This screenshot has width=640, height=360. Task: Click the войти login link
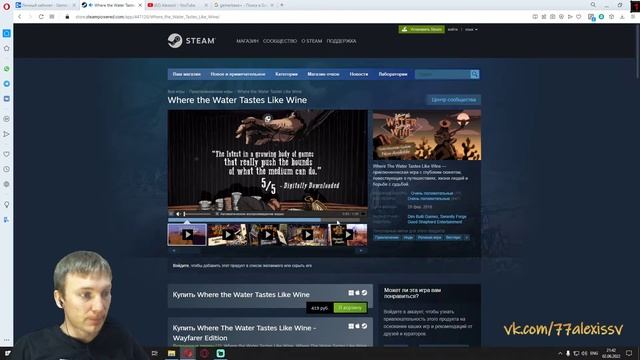tap(453, 29)
